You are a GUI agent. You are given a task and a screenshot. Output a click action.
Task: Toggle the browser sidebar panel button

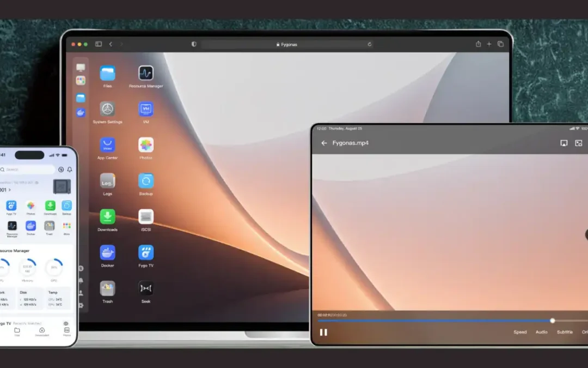pos(99,44)
